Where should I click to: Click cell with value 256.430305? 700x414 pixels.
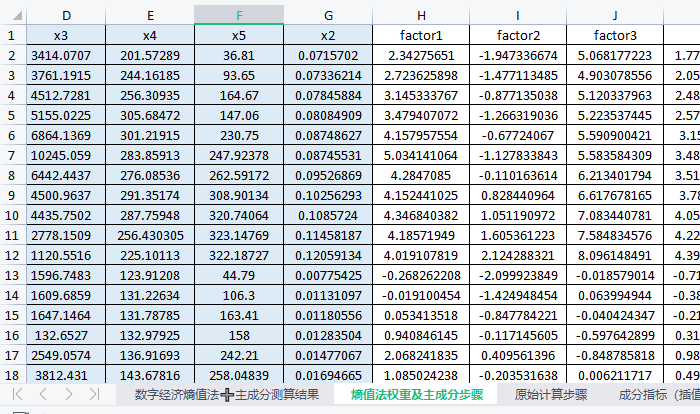pos(150,235)
